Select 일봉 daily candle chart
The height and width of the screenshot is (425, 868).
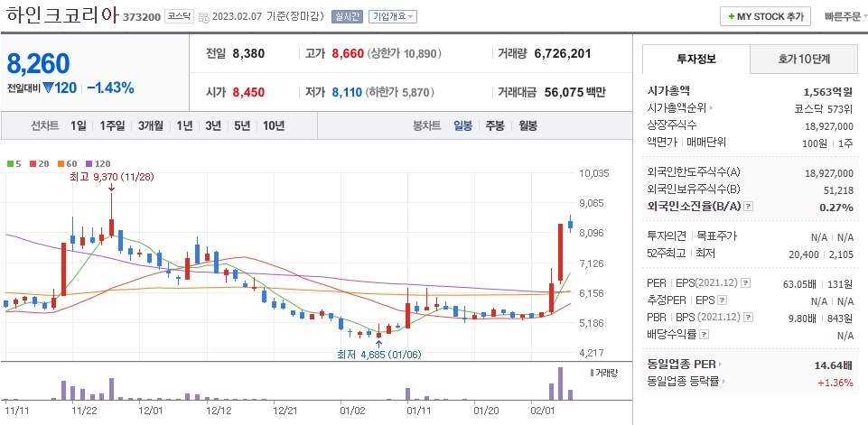[x=462, y=125]
